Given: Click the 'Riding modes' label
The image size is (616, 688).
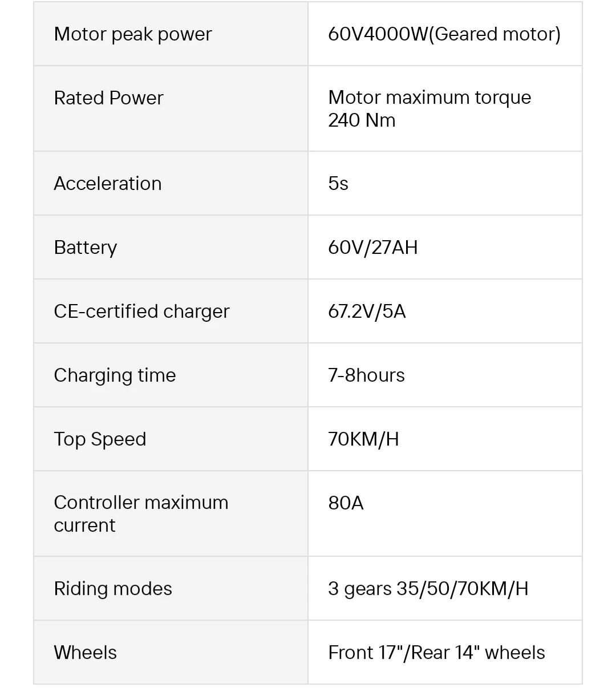Looking at the screenshot, I should point(113,589).
